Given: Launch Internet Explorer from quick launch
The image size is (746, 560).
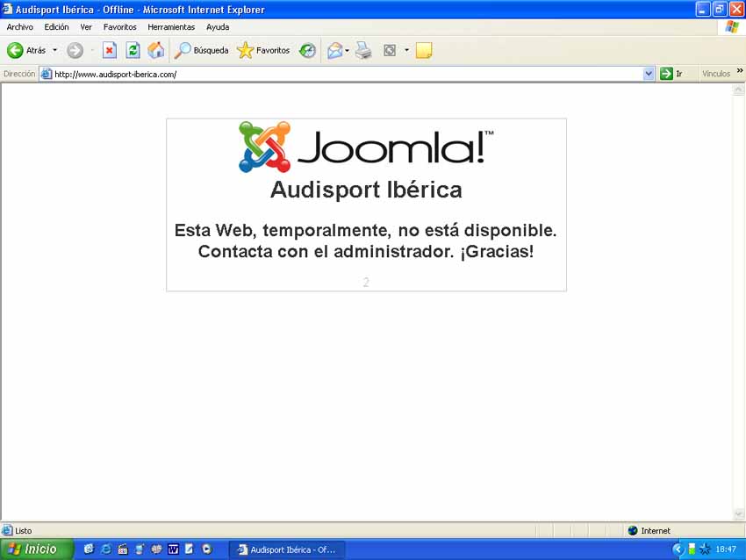Looking at the screenshot, I should click(106, 549).
